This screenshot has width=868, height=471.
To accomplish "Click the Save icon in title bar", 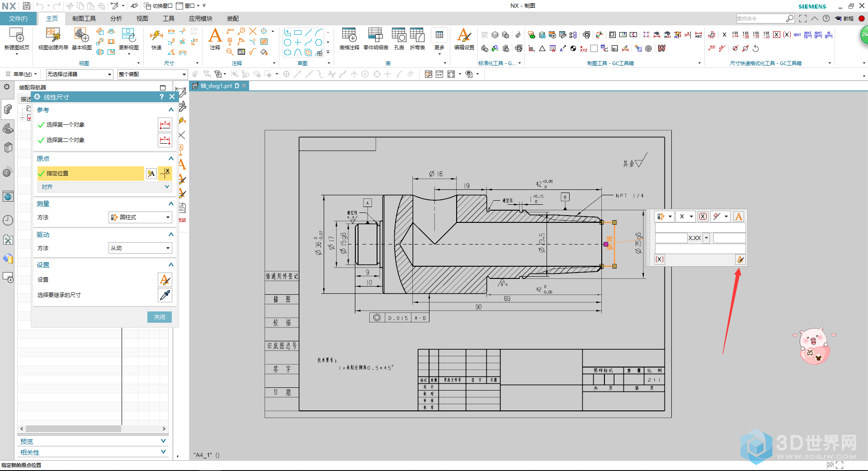I will point(27,6).
